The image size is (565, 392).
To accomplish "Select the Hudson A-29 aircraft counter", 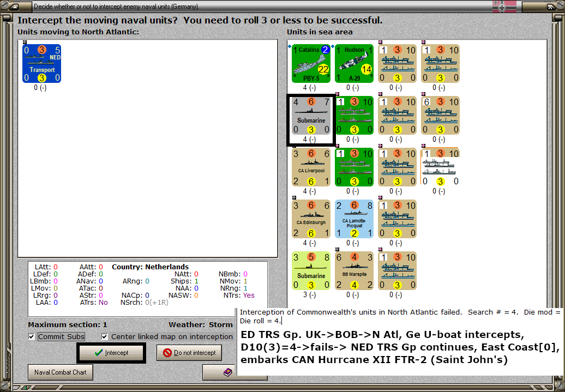I will 354,64.
